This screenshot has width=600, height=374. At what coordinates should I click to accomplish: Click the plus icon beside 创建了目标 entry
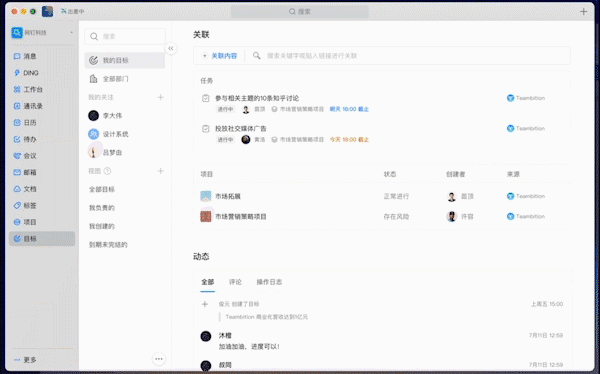click(205, 304)
